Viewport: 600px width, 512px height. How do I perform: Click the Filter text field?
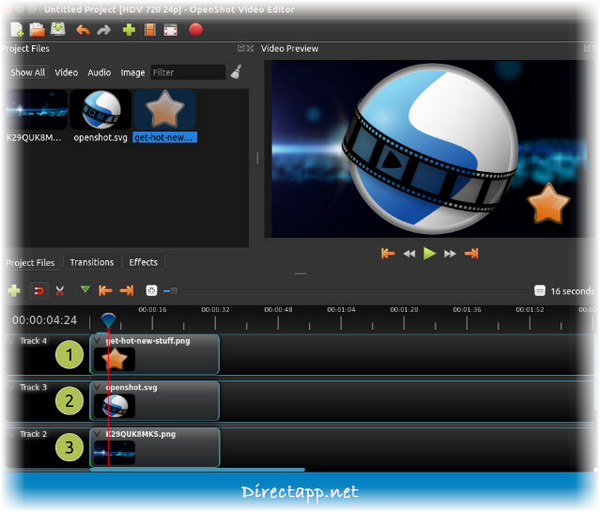[188, 72]
